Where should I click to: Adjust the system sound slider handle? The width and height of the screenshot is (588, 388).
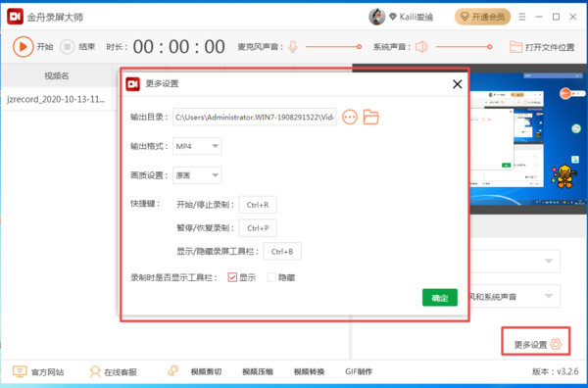(x=489, y=47)
